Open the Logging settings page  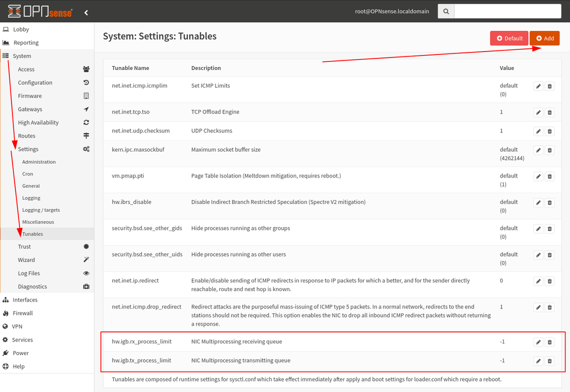[x=47, y=198]
